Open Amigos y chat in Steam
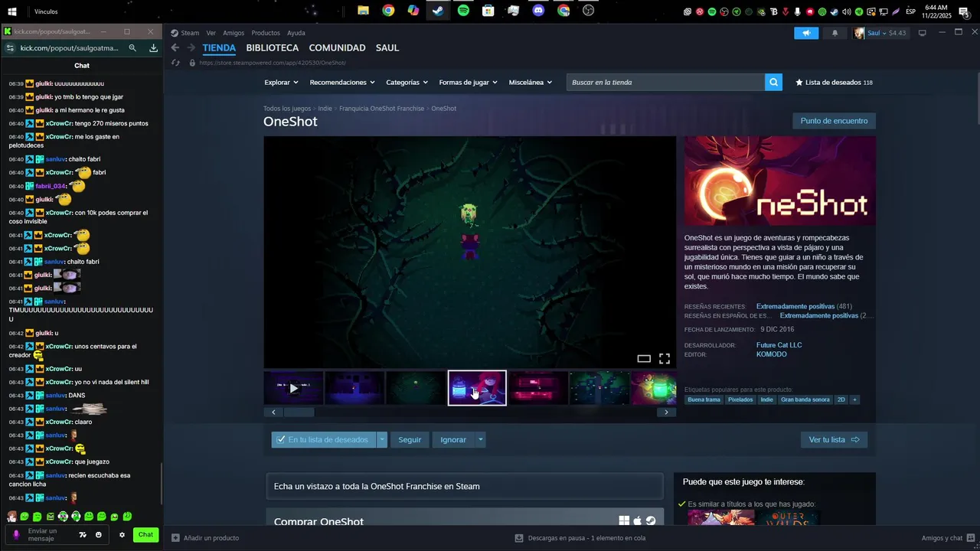Screen dimensions: 980x551 click(947, 538)
